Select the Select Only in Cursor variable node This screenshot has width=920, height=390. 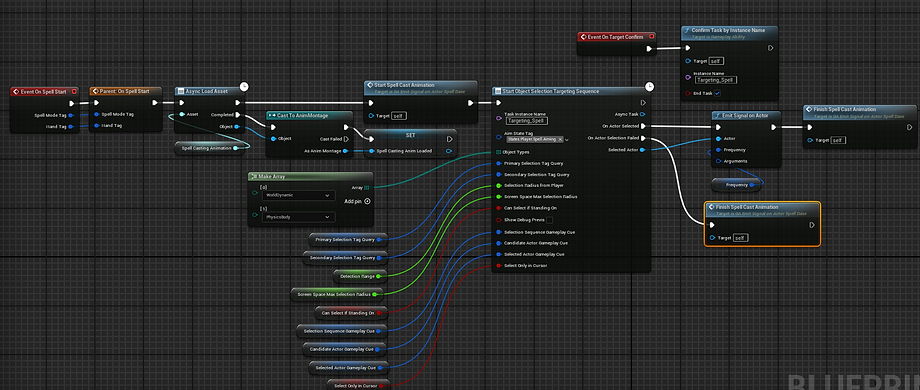pyautogui.click(x=358, y=385)
